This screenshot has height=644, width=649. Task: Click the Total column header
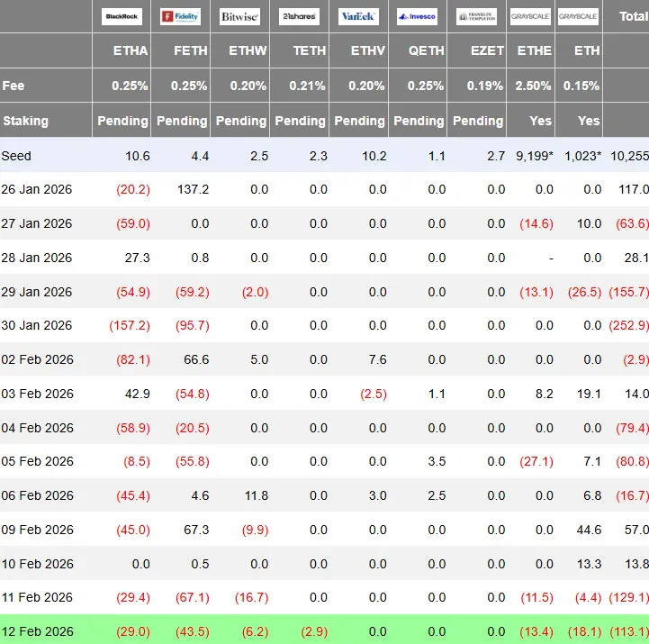pyautogui.click(x=632, y=16)
